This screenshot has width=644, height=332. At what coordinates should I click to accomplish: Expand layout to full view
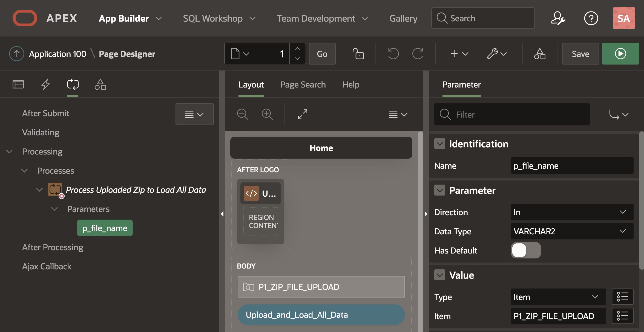303,114
